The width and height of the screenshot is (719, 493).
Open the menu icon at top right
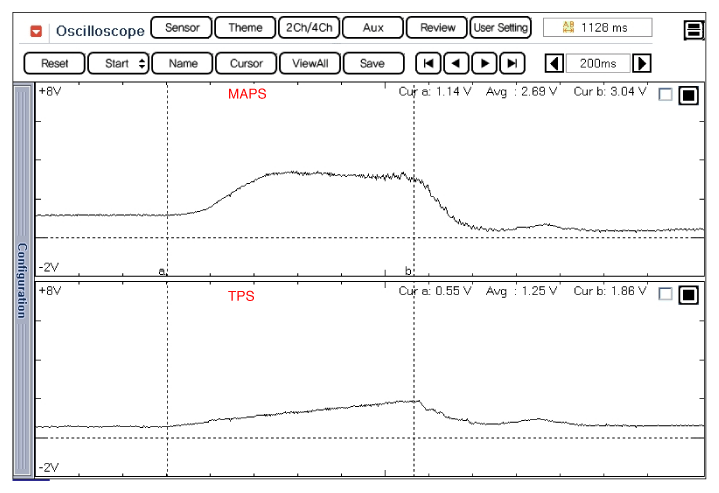(x=694, y=30)
